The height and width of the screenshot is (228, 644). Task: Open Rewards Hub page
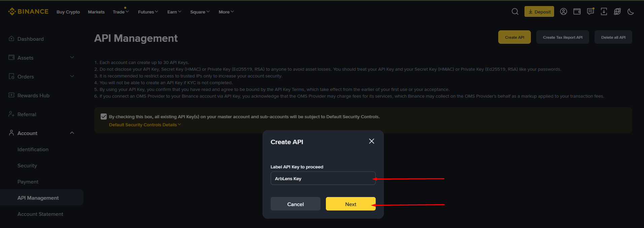coord(33,95)
